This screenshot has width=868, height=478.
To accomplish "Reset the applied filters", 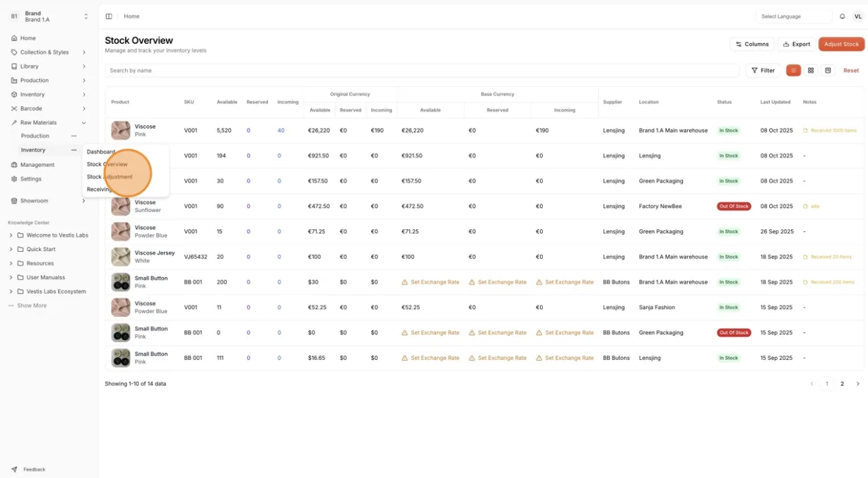I will [851, 71].
